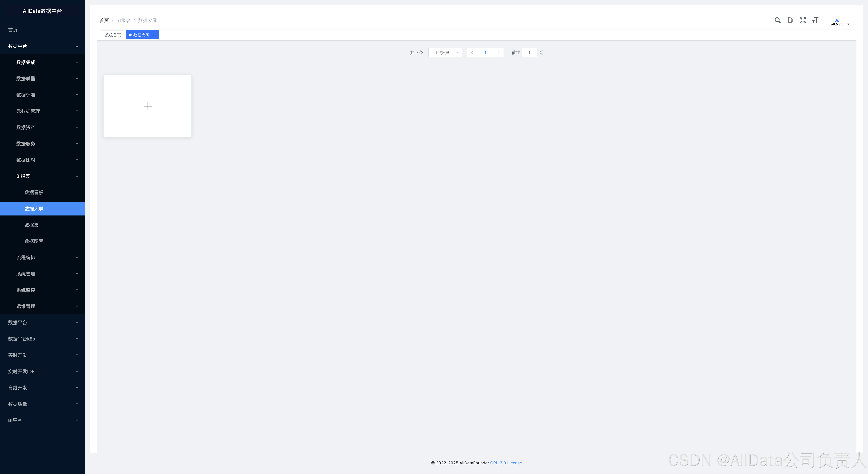Screen dimensions: 868x474
Task: Collapse the BI报表 submenu
Action: tap(42, 176)
